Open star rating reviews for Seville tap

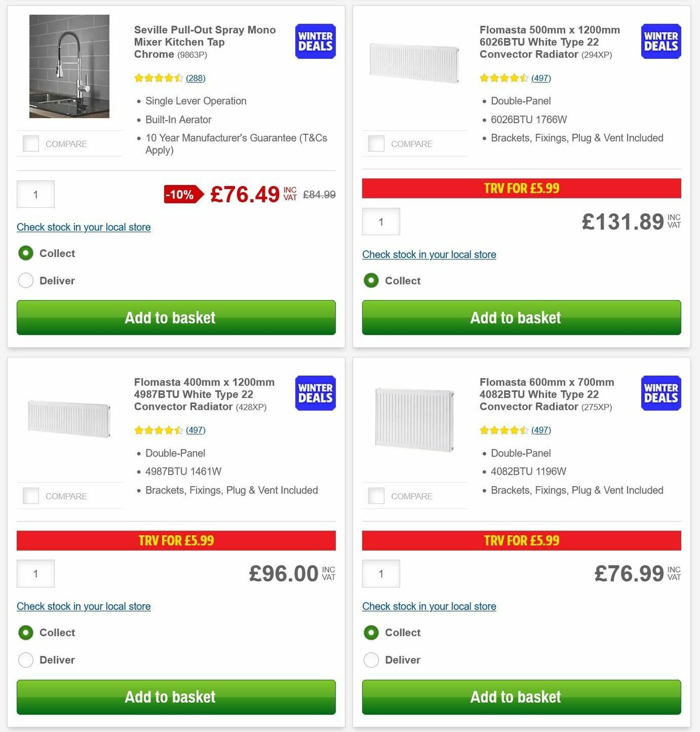coord(169,78)
